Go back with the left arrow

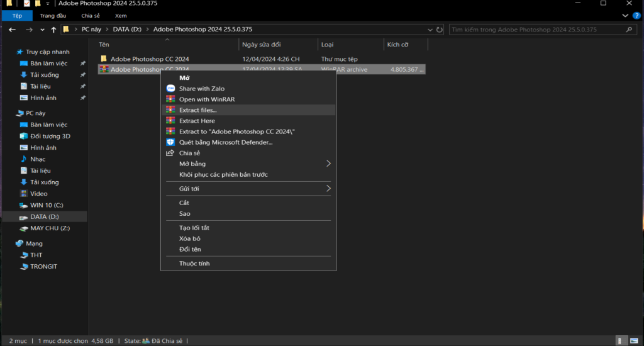click(x=13, y=30)
